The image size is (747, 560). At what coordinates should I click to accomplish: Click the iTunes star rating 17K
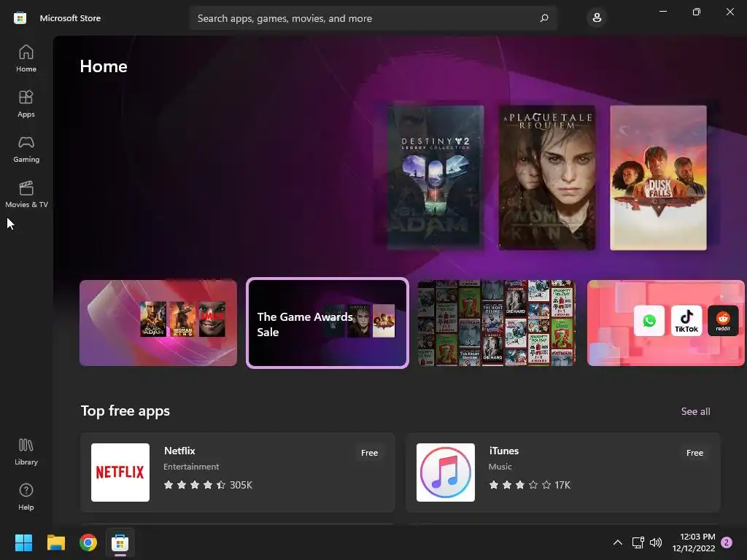pyautogui.click(x=530, y=485)
